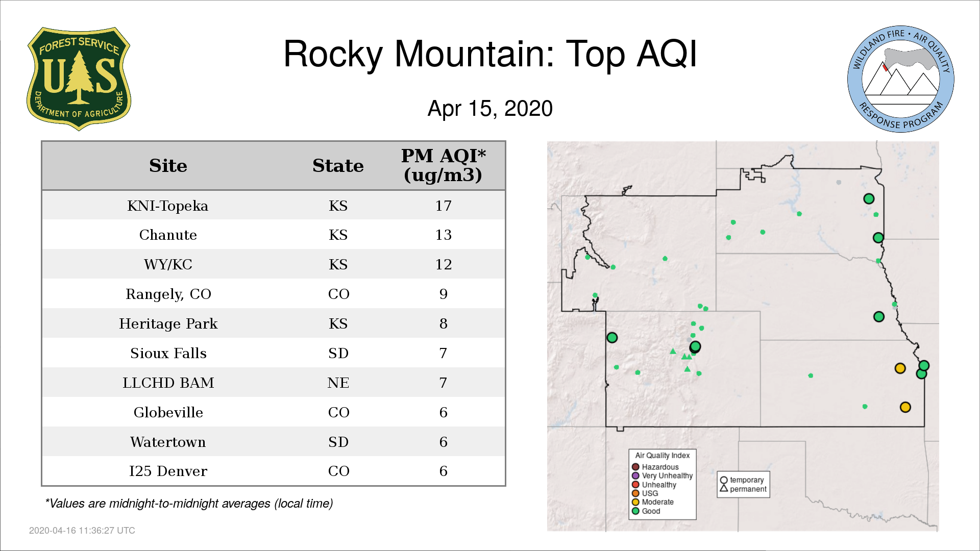Click the lower yellow Moderate marker in Kansas
This screenshot has width=980, height=551.
point(905,407)
